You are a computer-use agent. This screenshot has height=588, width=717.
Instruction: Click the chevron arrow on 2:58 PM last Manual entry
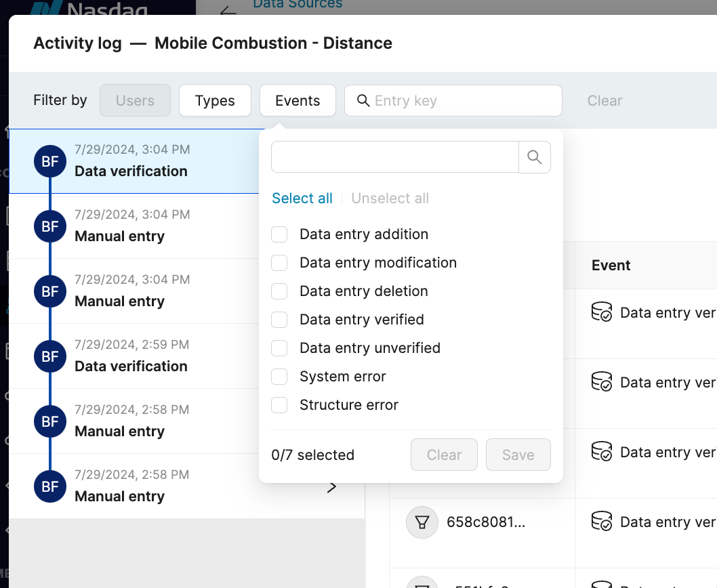pyautogui.click(x=331, y=488)
